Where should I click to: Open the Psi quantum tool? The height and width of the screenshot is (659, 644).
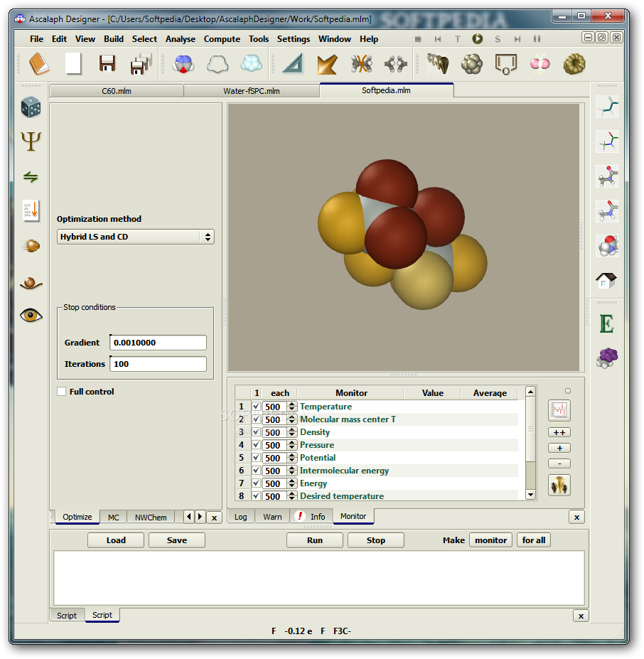(31, 141)
